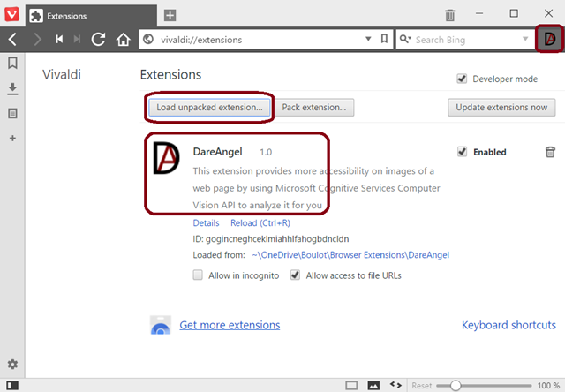
Task: Toggle image loading in status bar
Action: point(373,386)
